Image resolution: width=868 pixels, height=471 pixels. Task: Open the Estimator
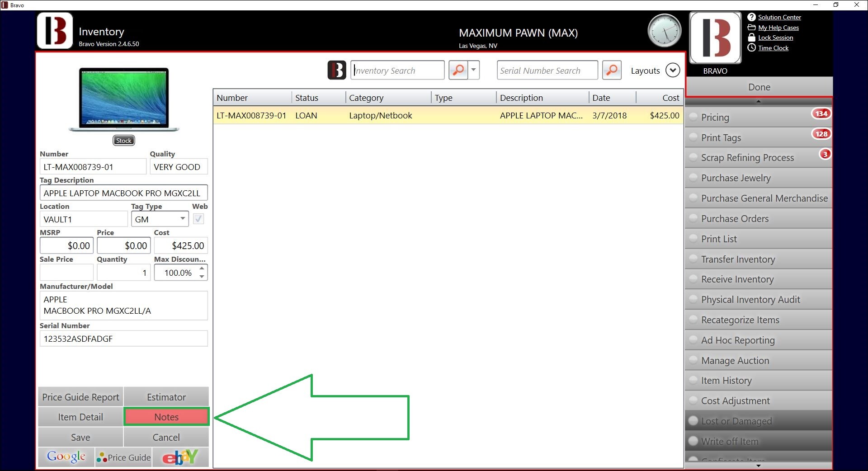(x=166, y=397)
